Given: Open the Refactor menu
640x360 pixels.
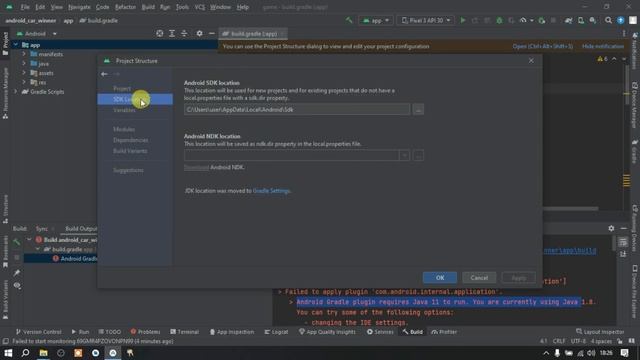Looking at the screenshot, I should tap(125, 7).
